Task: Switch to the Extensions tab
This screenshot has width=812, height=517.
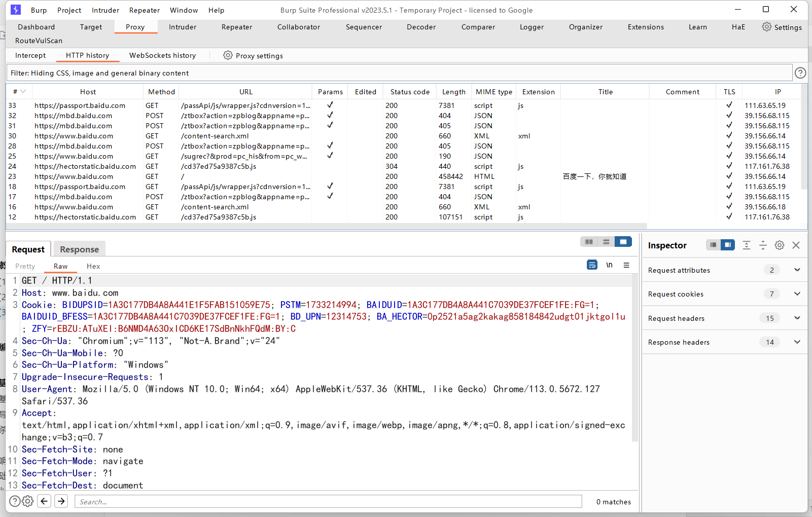Action: [x=646, y=27]
